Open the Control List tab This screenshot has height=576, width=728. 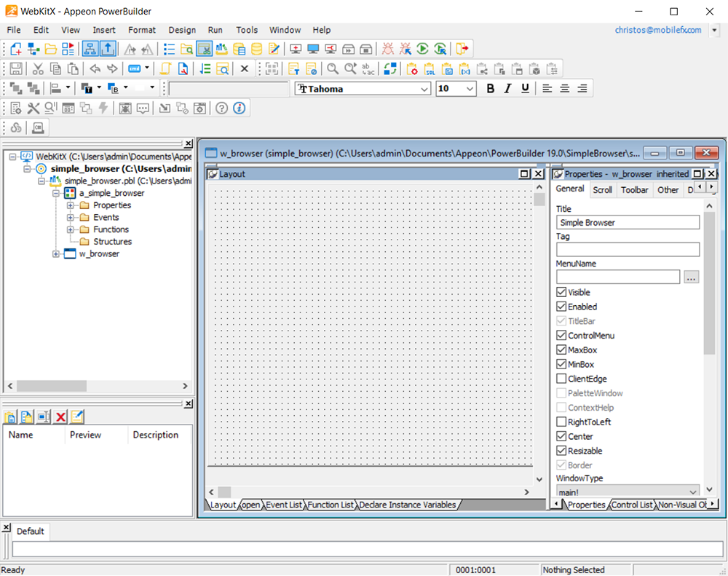[x=632, y=505]
